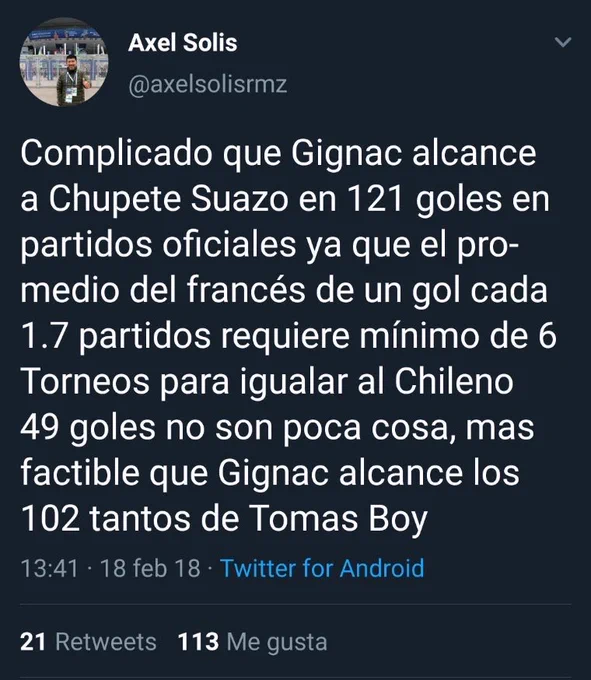Image resolution: width=591 pixels, height=680 pixels.
Task: Click the retweet count number 21
Action: pos(33,642)
